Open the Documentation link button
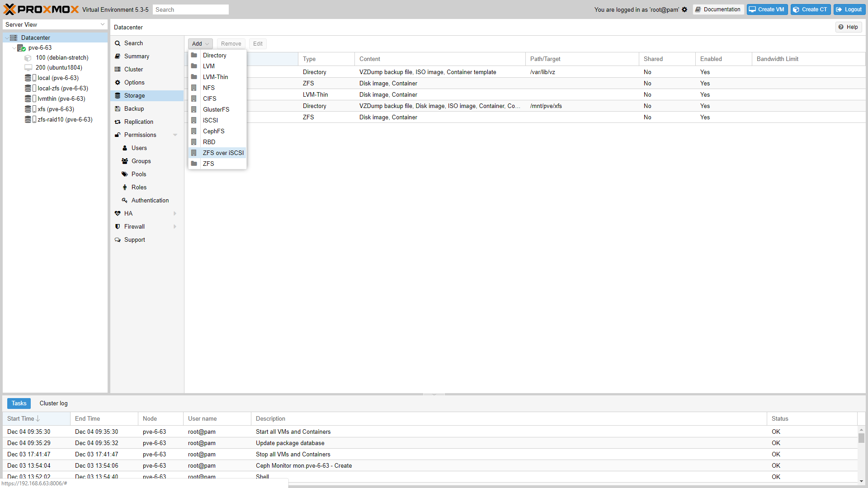This screenshot has width=868, height=488. (718, 9)
